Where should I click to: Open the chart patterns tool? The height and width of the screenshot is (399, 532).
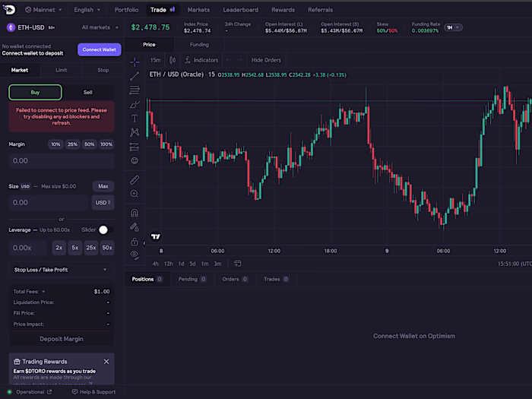coord(135,132)
